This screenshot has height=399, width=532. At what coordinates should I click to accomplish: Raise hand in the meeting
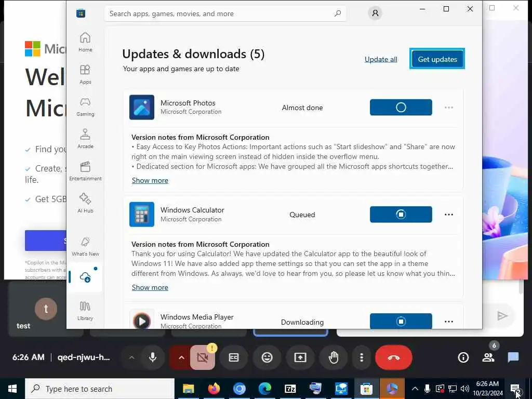click(x=334, y=357)
